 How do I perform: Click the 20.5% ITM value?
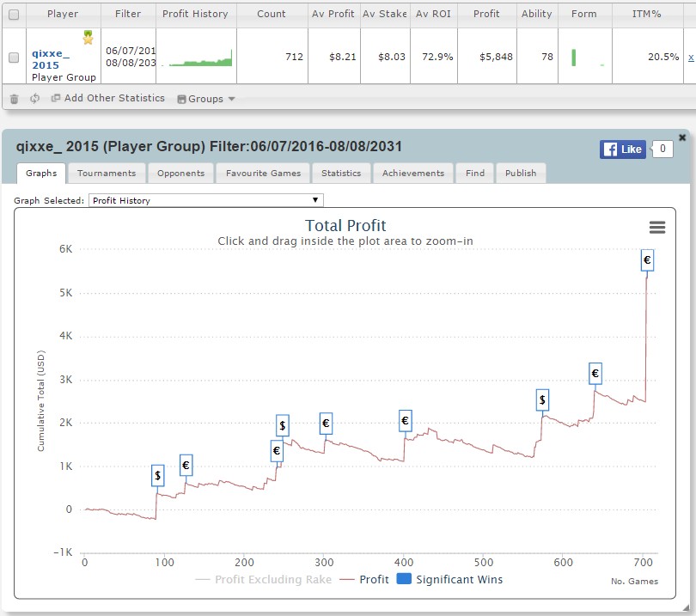coord(663,57)
